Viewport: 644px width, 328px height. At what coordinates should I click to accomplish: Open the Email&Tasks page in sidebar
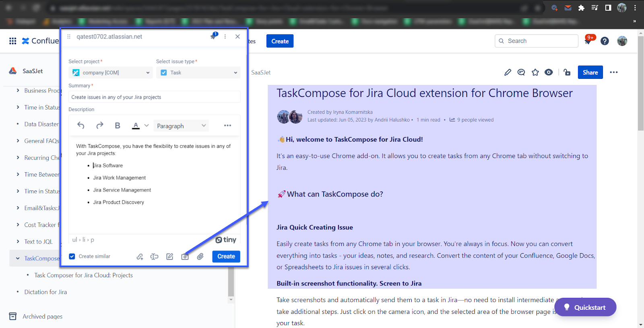pos(42,208)
